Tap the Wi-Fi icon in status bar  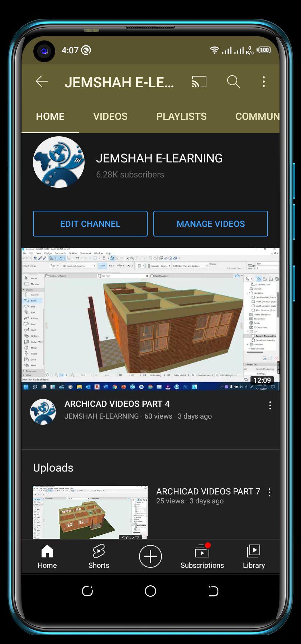(x=214, y=50)
